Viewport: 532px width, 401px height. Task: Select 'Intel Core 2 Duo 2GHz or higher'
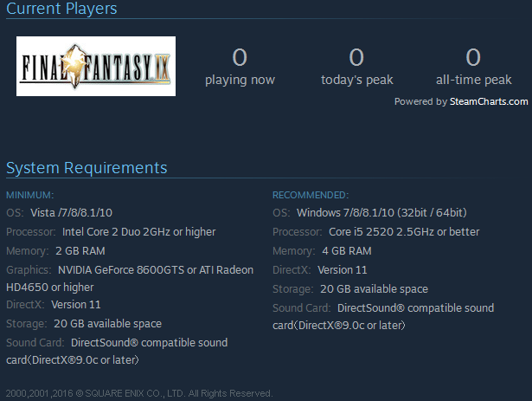[138, 232]
